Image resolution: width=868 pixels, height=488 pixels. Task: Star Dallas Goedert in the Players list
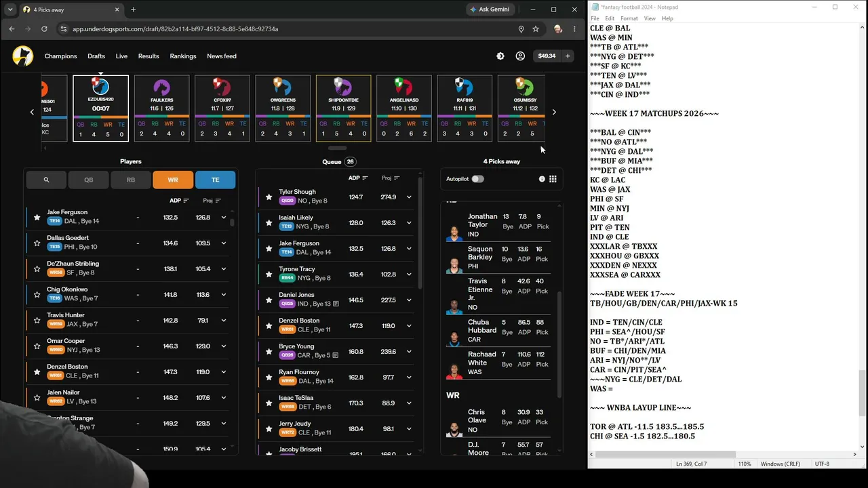[37, 243]
